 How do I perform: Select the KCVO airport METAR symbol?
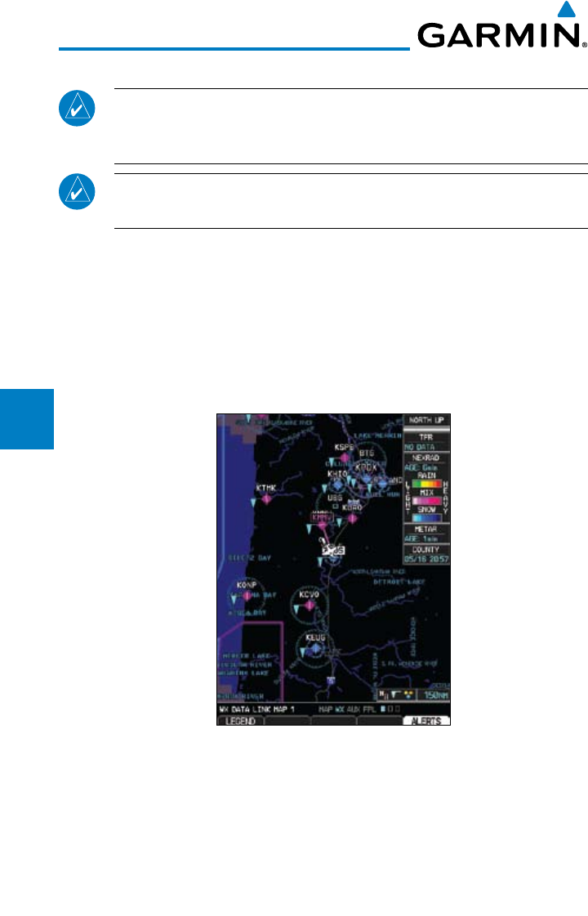(x=310, y=605)
